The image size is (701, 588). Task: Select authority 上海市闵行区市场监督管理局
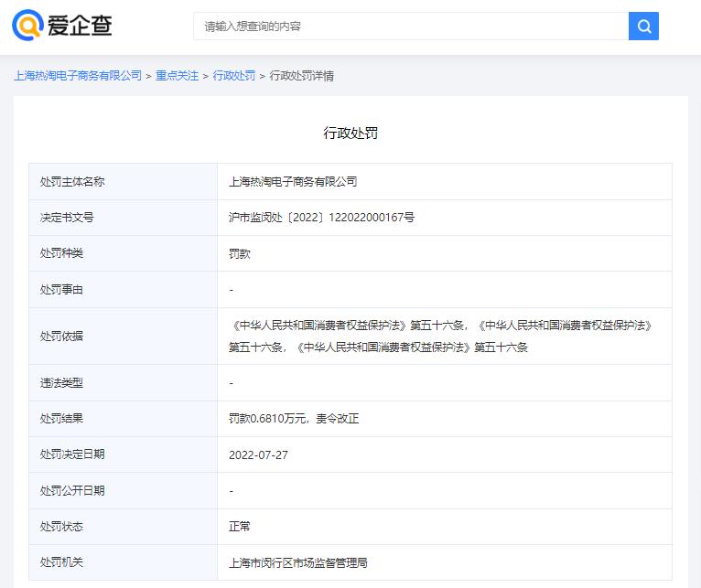click(x=297, y=562)
